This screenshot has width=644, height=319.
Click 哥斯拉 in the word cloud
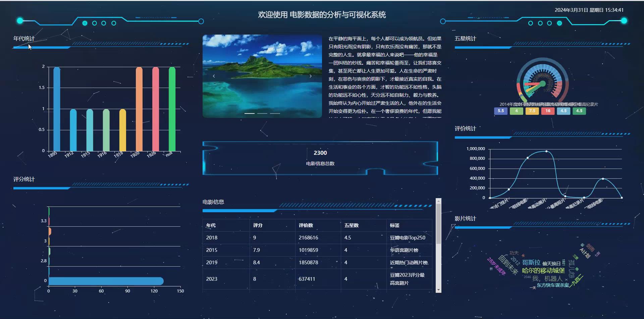pos(531,262)
